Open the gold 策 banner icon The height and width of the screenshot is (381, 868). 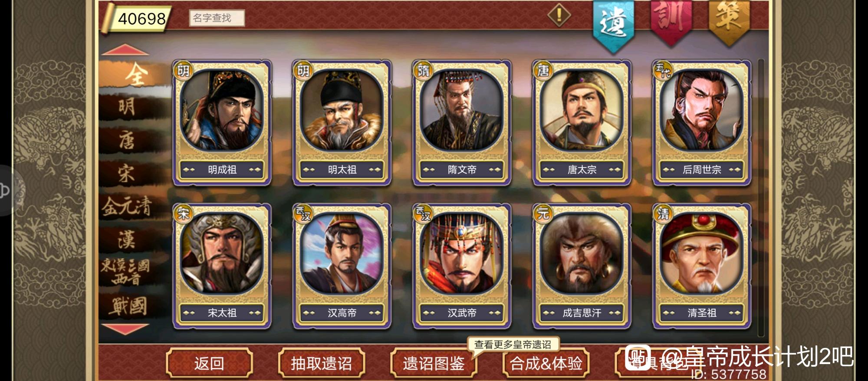(x=729, y=21)
